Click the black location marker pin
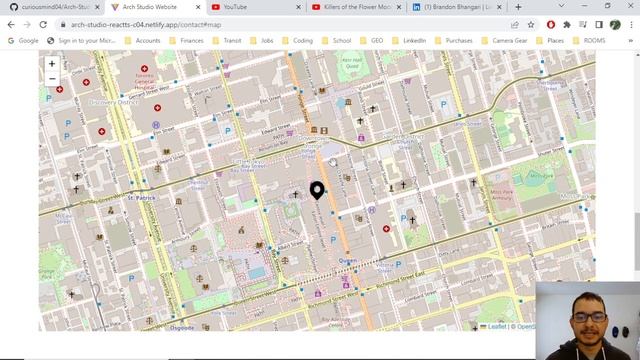Viewport: 640px width, 360px height. [317, 191]
